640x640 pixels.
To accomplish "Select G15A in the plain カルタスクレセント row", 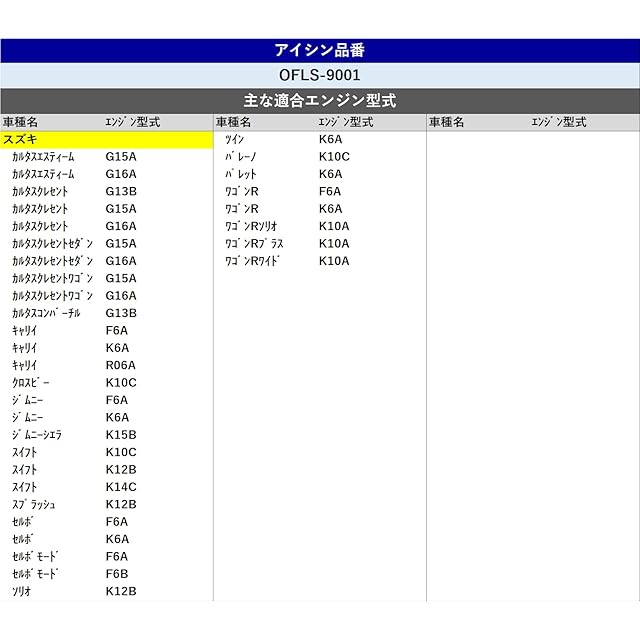I will (x=121, y=209).
